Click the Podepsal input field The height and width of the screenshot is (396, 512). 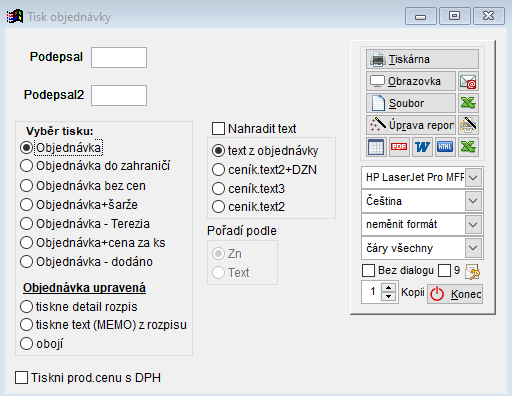coord(119,57)
